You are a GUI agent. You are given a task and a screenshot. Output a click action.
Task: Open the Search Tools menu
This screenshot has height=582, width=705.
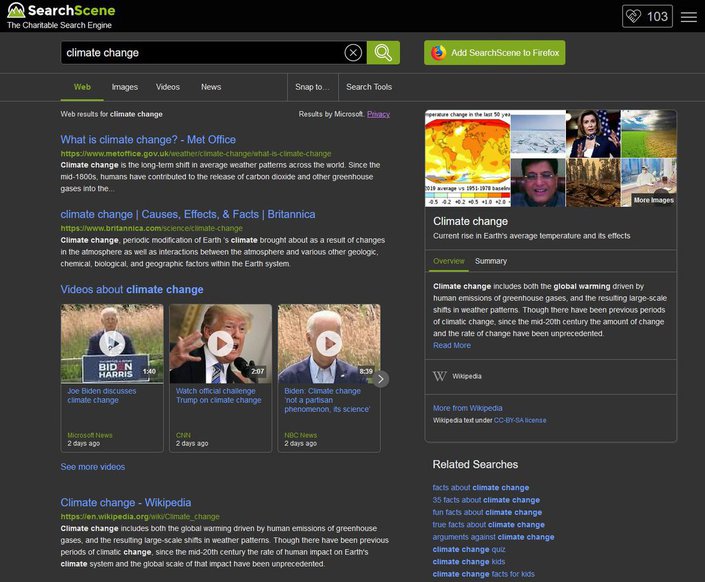point(369,87)
